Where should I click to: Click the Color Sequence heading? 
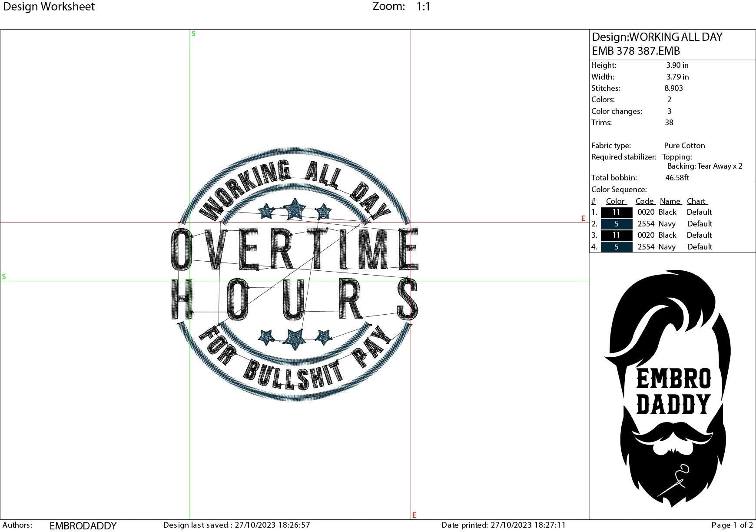point(619,190)
